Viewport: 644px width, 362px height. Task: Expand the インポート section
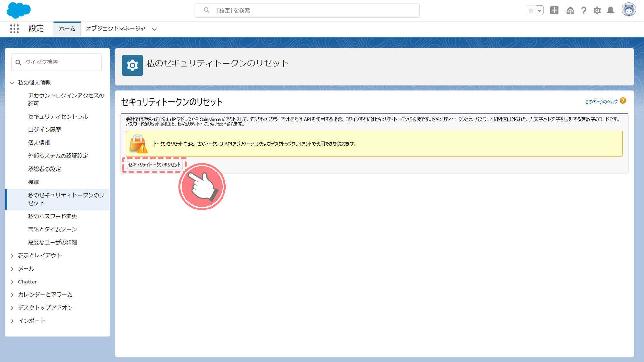[12, 321]
